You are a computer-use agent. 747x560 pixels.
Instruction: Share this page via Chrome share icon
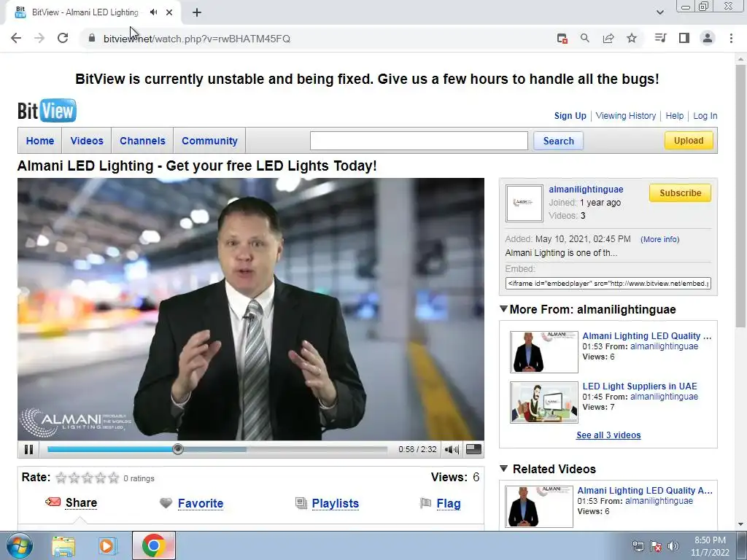tap(608, 38)
